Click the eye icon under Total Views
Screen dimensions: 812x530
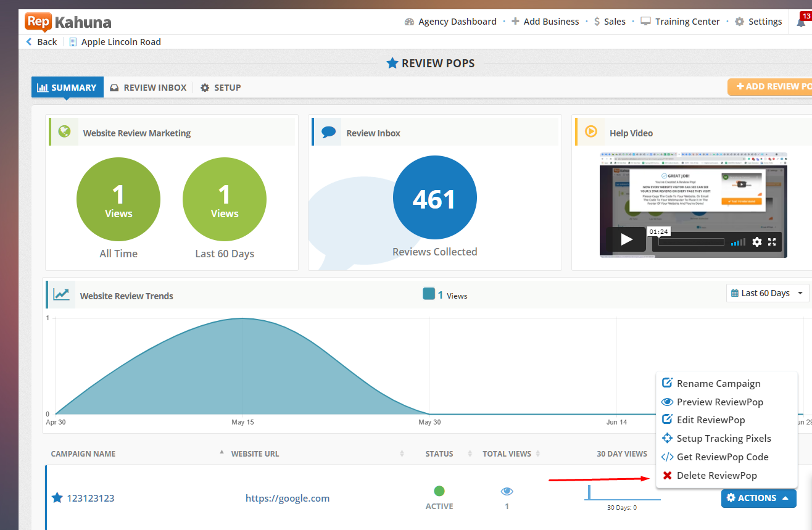(507, 491)
